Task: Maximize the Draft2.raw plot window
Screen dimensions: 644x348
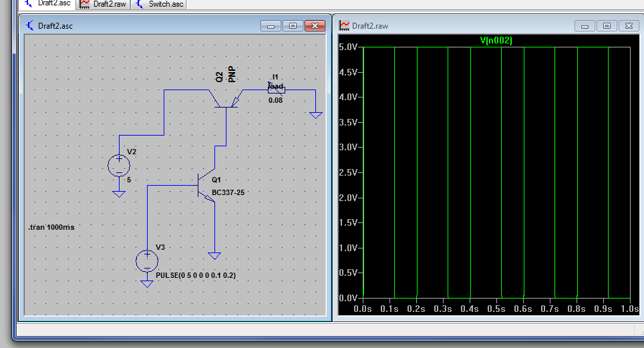Action: 607,26
